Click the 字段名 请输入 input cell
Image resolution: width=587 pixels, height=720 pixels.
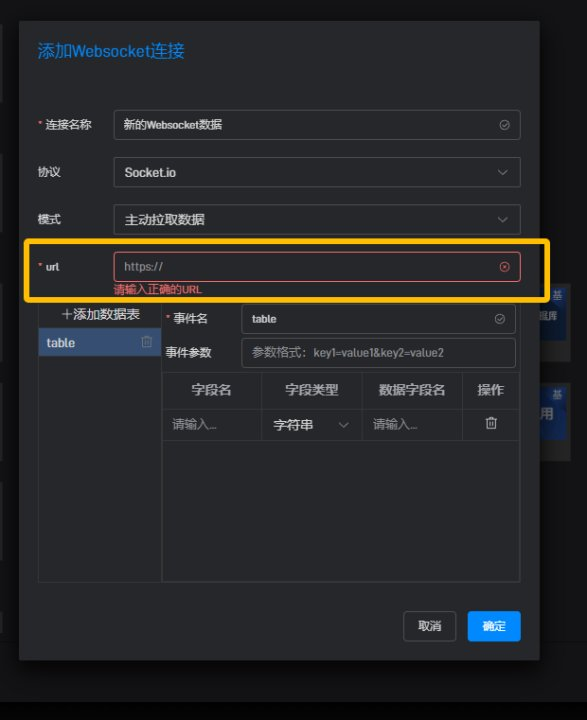coord(212,425)
